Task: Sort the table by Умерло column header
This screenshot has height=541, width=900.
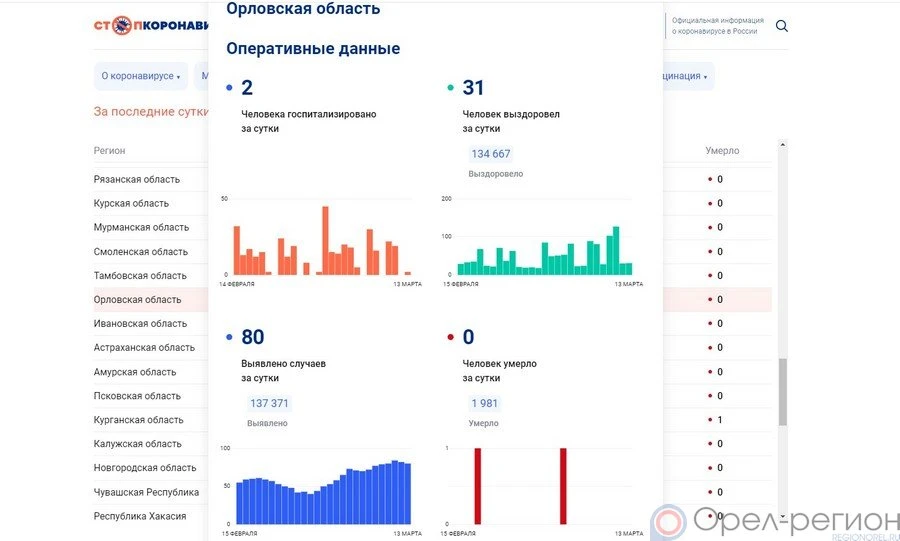Action: 722,151
